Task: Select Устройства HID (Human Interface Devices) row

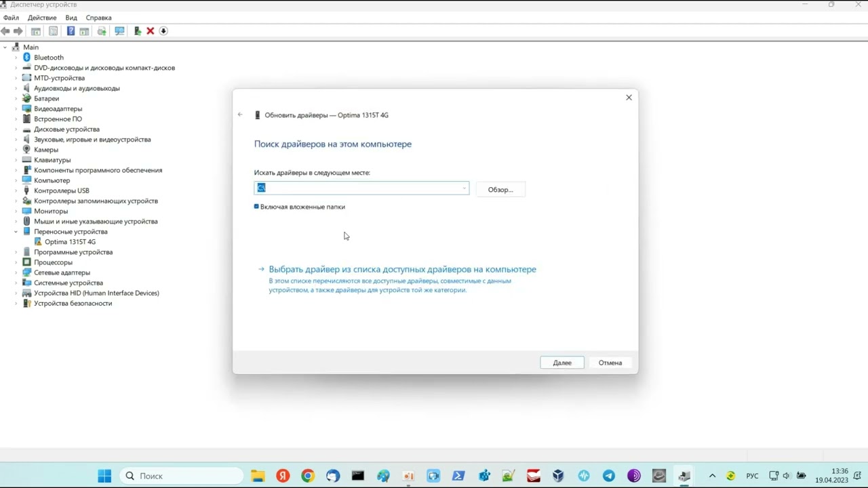Action: pos(96,293)
